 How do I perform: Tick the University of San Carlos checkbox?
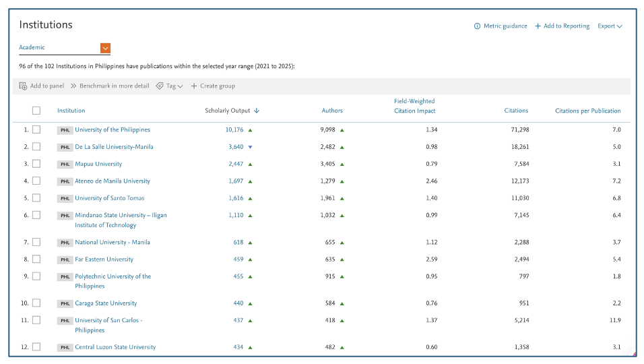(x=36, y=320)
